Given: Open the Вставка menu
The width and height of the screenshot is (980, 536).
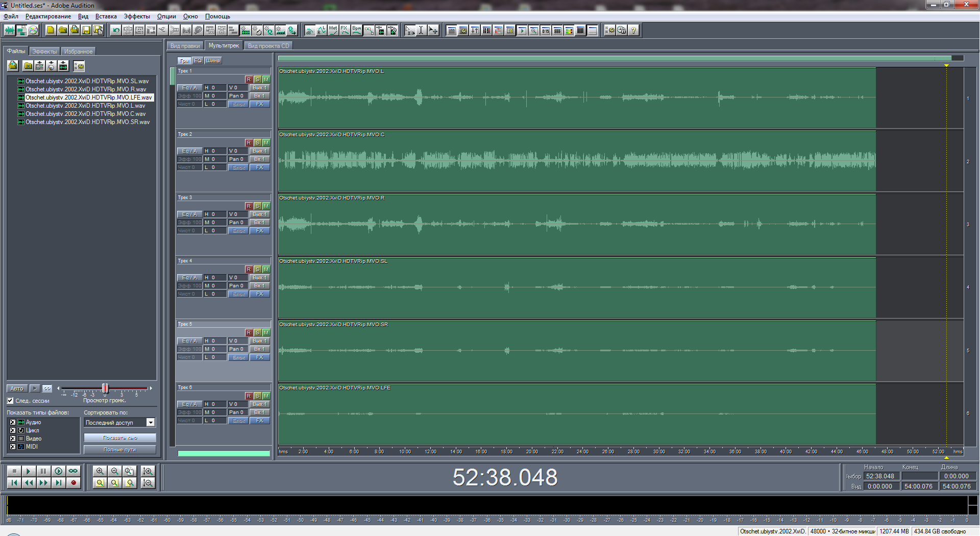Looking at the screenshot, I should tap(106, 16).
